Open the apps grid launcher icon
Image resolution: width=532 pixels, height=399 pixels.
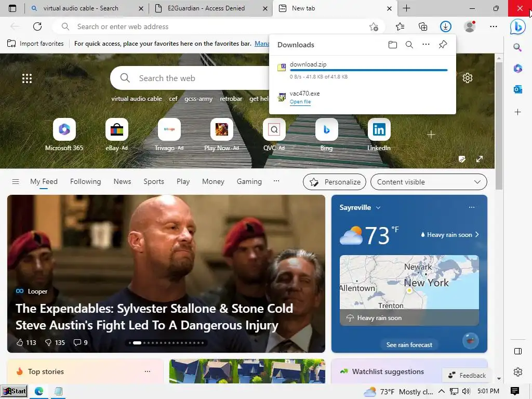coord(27,78)
